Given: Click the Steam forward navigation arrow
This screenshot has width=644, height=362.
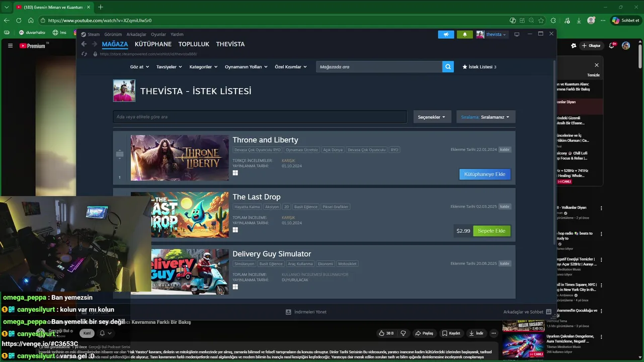Looking at the screenshot, I should point(94,44).
